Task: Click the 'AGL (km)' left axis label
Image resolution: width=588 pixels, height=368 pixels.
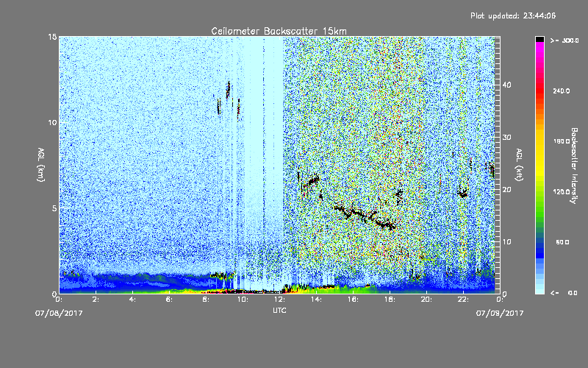Action: pyautogui.click(x=41, y=165)
